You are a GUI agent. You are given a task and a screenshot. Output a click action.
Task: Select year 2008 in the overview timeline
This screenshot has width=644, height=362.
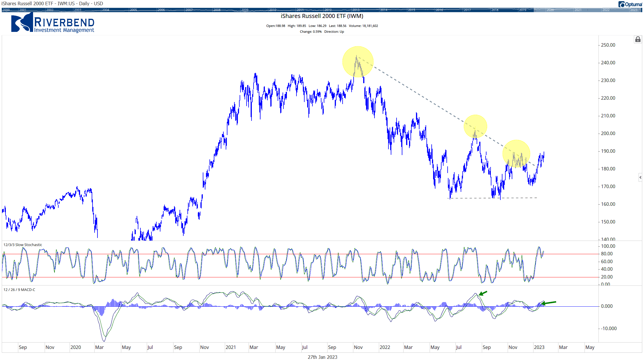[217, 10]
